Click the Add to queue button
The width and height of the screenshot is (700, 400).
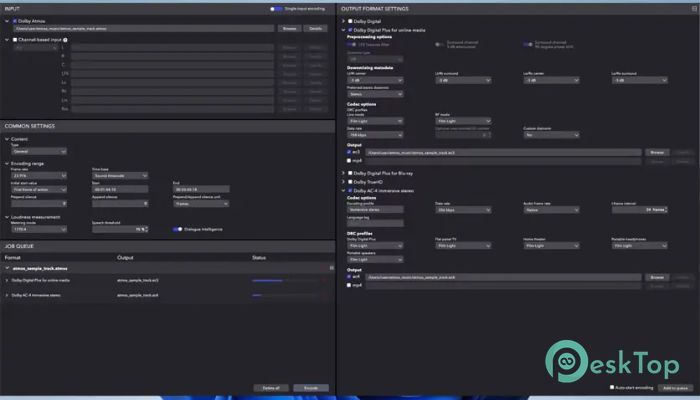675,388
